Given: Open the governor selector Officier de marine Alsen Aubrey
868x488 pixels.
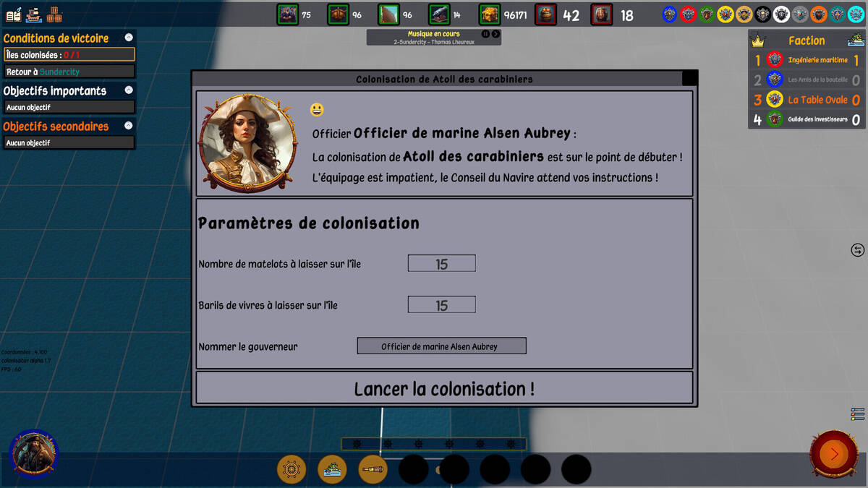Looking at the screenshot, I should click(441, 346).
